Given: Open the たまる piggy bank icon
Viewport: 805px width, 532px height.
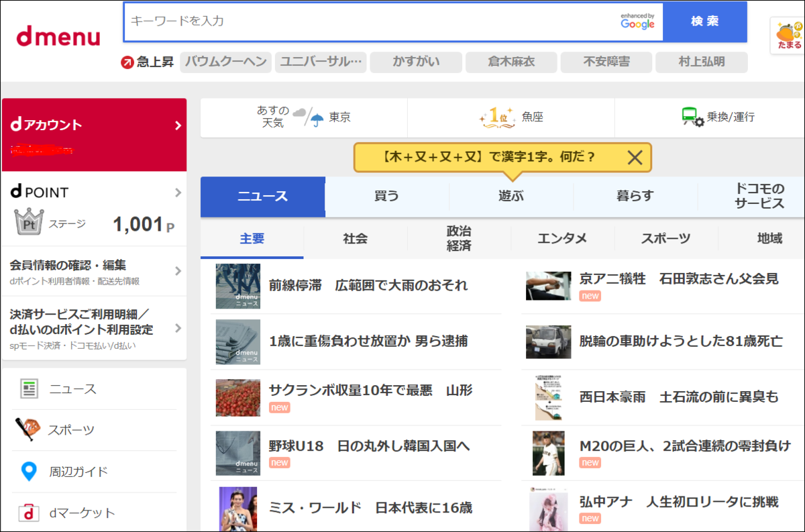Looking at the screenshot, I should point(788,36).
